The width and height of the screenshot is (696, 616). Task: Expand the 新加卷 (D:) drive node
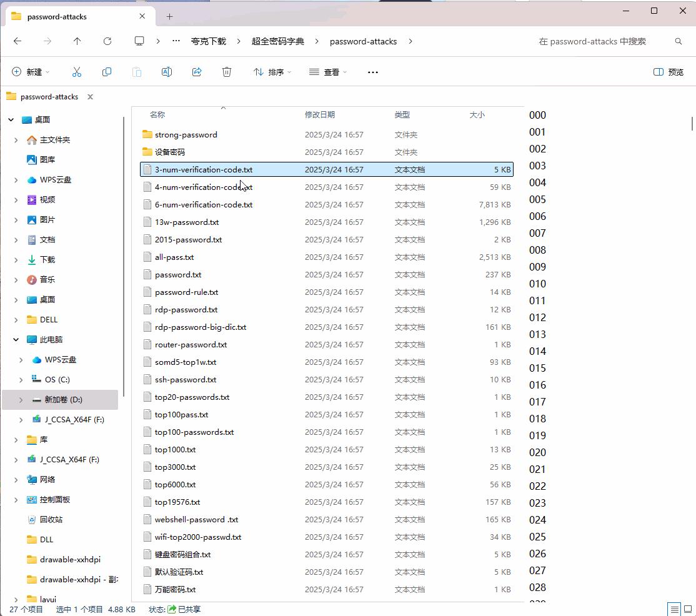[21, 400]
